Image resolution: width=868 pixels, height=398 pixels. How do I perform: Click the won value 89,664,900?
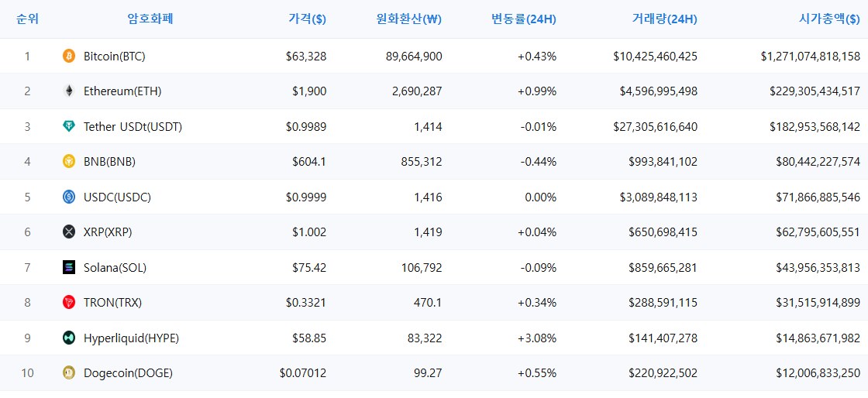[414, 56]
